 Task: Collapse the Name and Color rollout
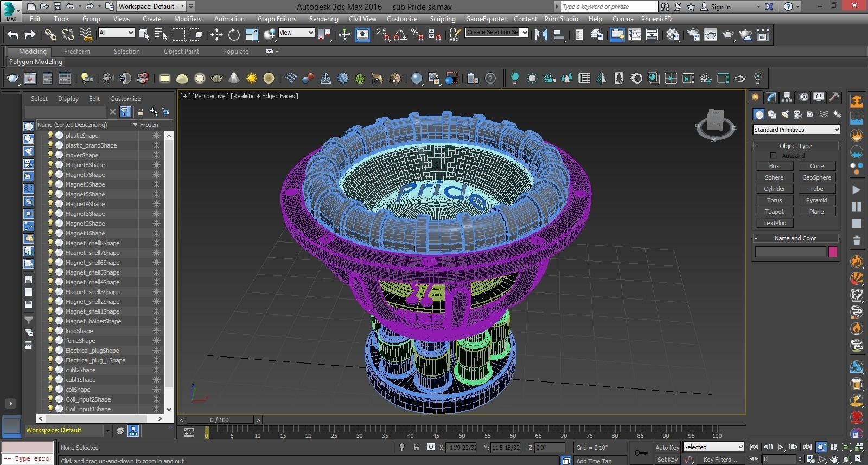795,238
